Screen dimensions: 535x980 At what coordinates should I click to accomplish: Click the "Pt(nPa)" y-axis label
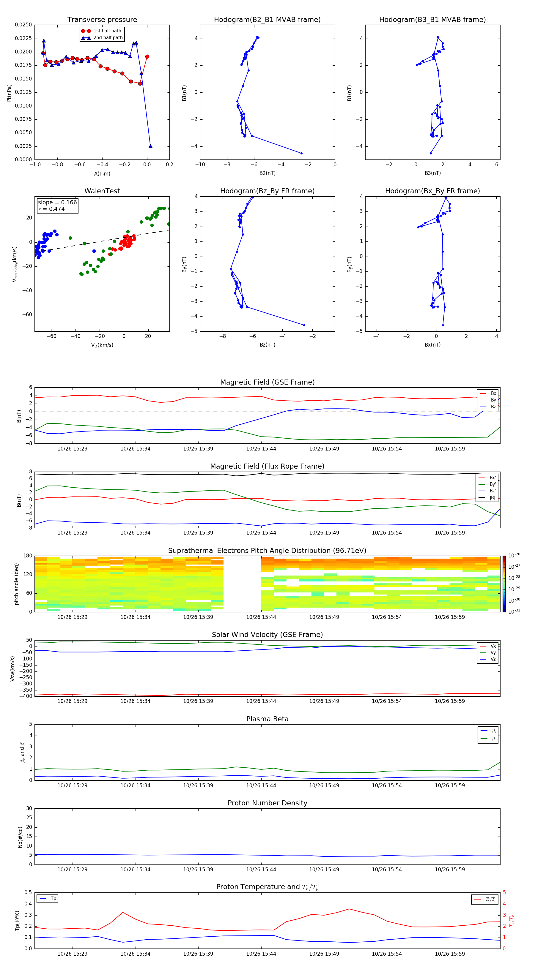coord(9,92)
